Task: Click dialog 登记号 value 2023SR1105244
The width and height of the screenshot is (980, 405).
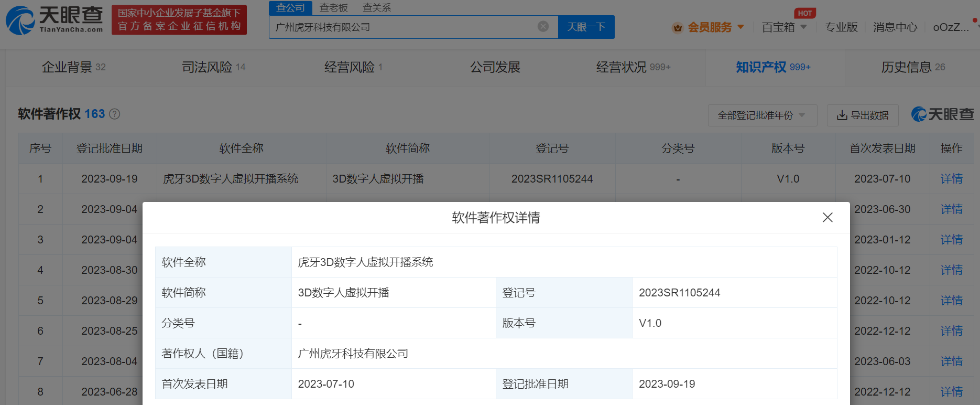Action: (680, 293)
